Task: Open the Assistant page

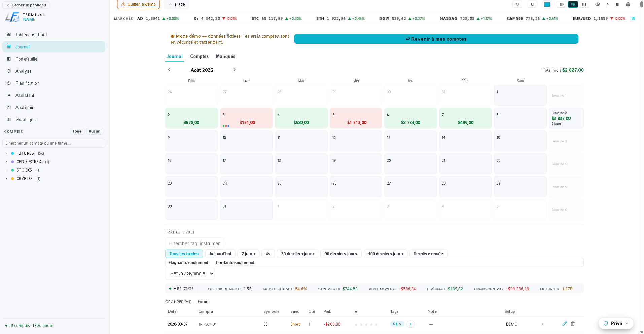Action: pyautogui.click(x=54, y=95)
